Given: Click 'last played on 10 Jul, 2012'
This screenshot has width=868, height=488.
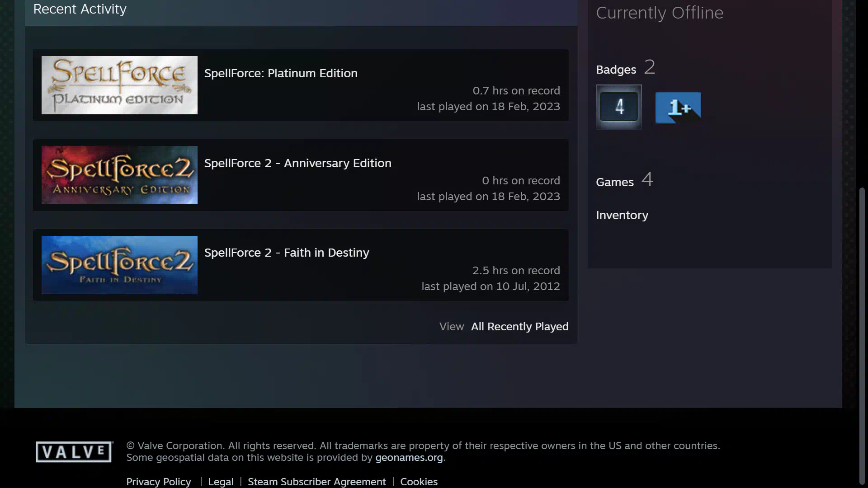Looking at the screenshot, I should pos(491,286).
